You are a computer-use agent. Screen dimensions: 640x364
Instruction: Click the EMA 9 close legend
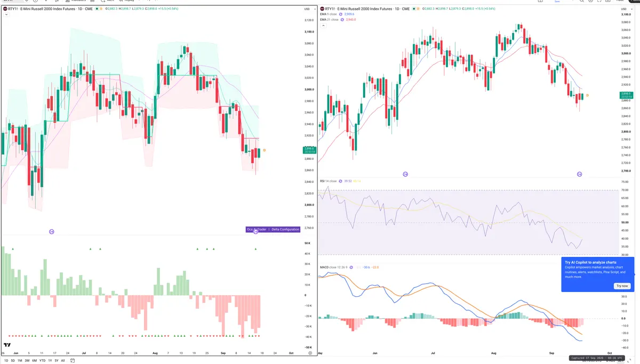328,14
